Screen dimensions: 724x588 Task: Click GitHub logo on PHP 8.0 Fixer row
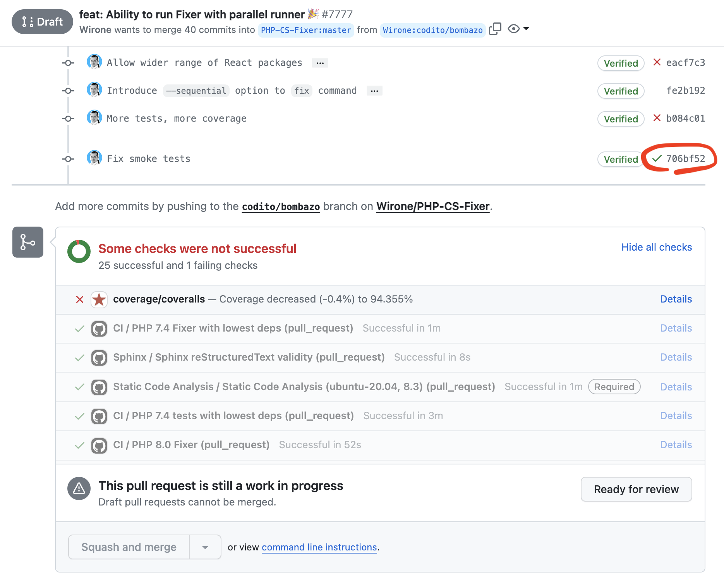point(99,445)
